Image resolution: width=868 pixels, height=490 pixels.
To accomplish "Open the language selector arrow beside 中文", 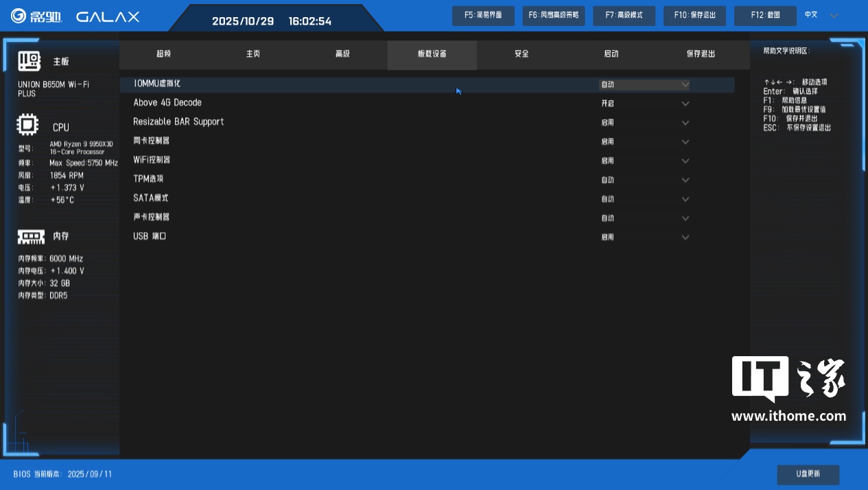I will tap(834, 16).
